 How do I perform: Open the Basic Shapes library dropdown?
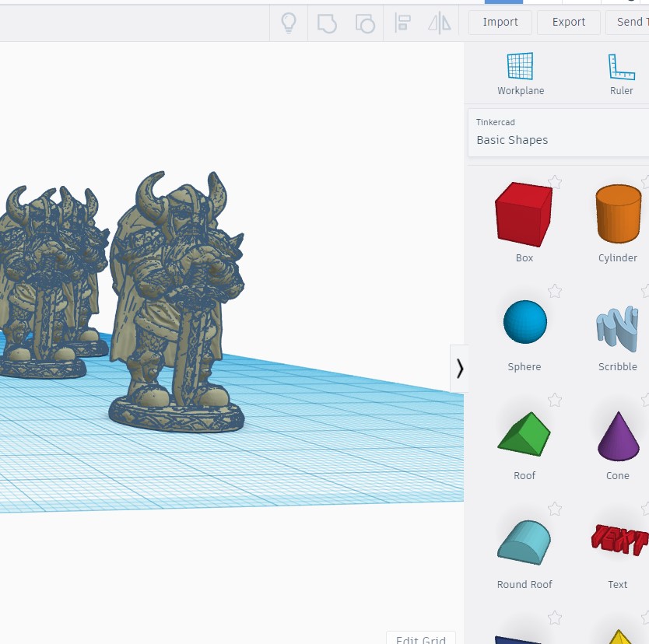click(559, 133)
